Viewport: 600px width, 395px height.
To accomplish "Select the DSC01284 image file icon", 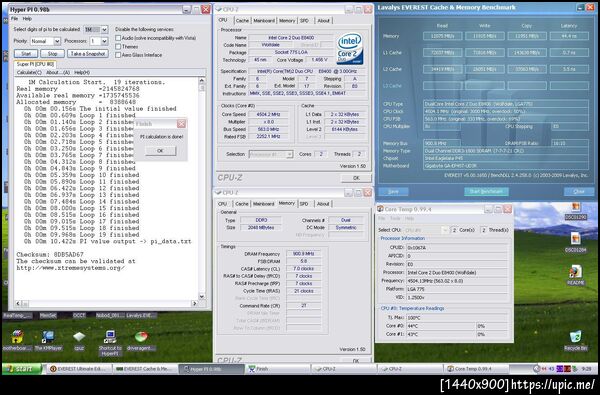I will tap(576, 239).
